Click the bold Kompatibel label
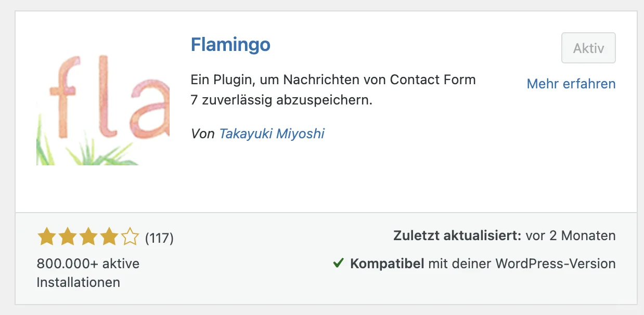This screenshot has width=644, height=315. [x=387, y=264]
